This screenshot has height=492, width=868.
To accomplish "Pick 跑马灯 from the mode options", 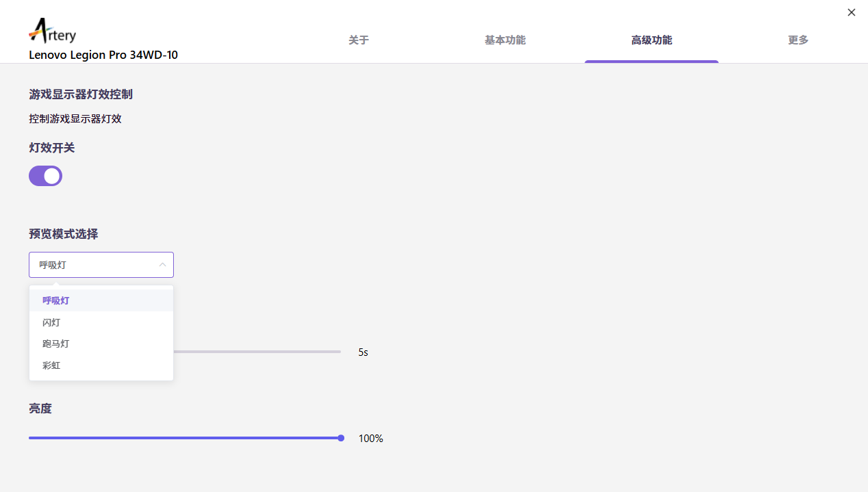I will coord(56,344).
